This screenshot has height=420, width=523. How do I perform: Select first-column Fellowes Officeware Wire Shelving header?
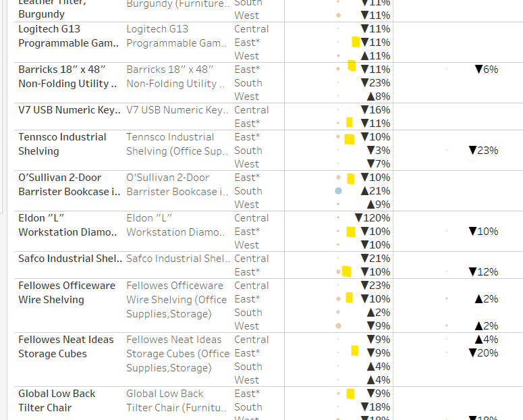67,292
